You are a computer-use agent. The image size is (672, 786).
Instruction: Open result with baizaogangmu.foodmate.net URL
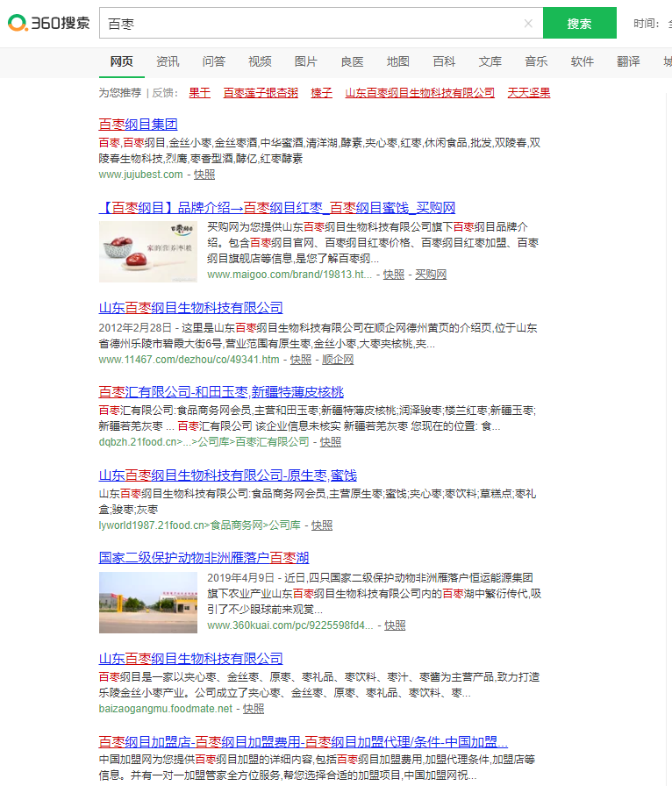pos(190,659)
